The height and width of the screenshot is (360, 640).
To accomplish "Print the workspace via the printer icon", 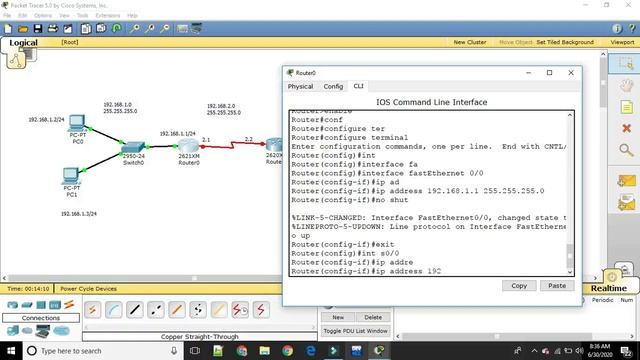I will tap(53, 29).
